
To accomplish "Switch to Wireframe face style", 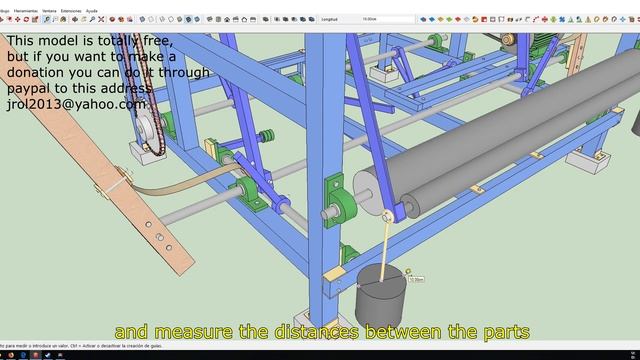I will click(x=162, y=19).
